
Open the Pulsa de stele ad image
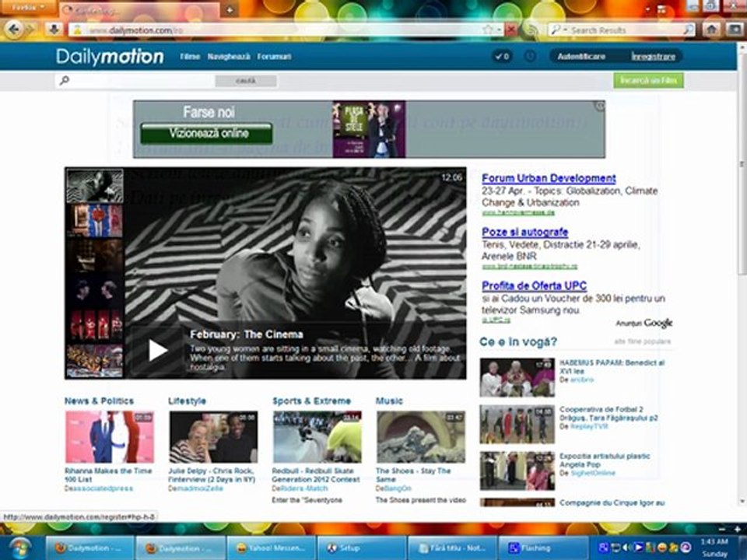tap(369, 129)
